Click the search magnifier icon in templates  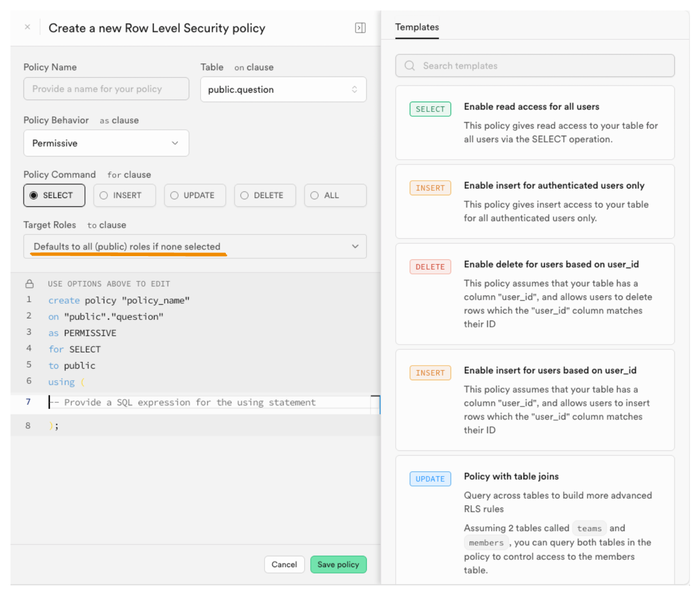pos(410,66)
